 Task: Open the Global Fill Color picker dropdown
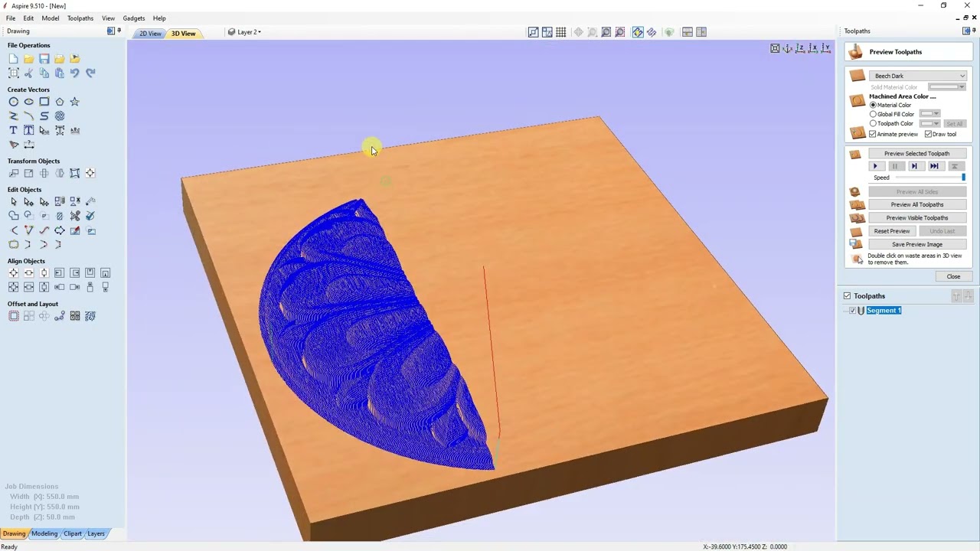(x=929, y=114)
